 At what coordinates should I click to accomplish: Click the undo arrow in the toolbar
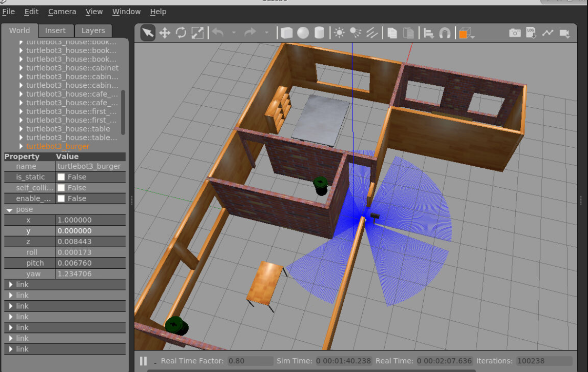(x=218, y=33)
